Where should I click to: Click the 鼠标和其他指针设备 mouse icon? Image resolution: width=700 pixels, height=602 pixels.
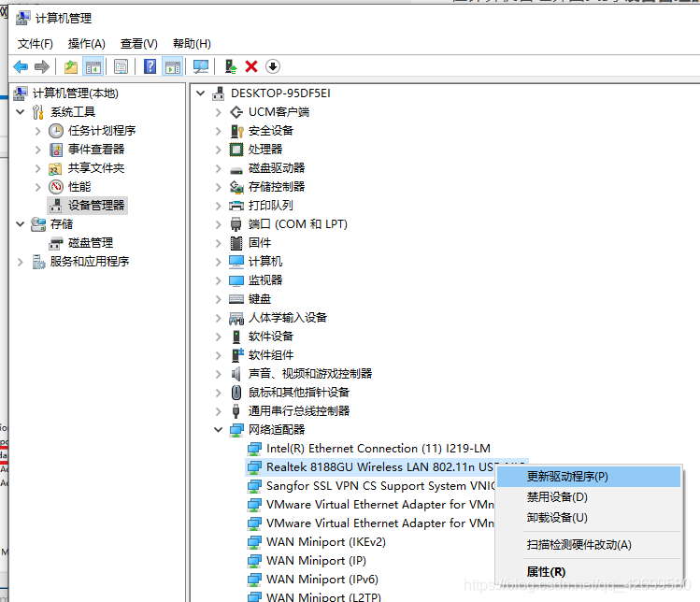pyautogui.click(x=236, y=393)
